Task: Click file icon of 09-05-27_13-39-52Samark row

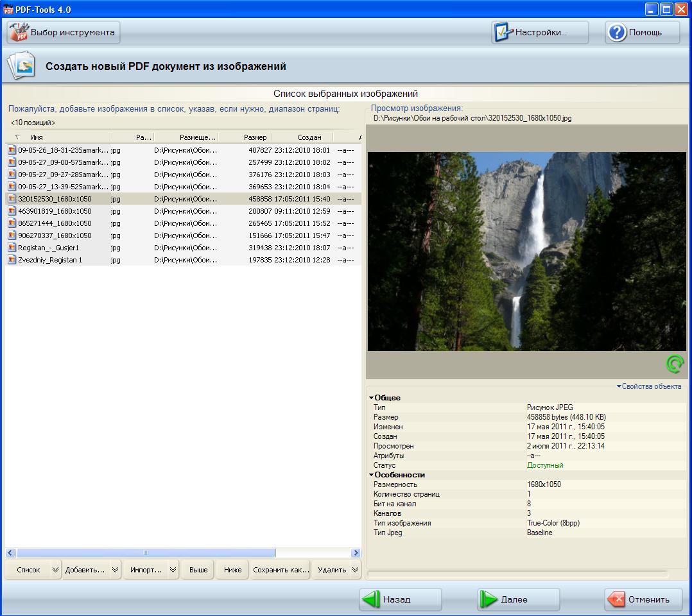Action: point(12,187)
